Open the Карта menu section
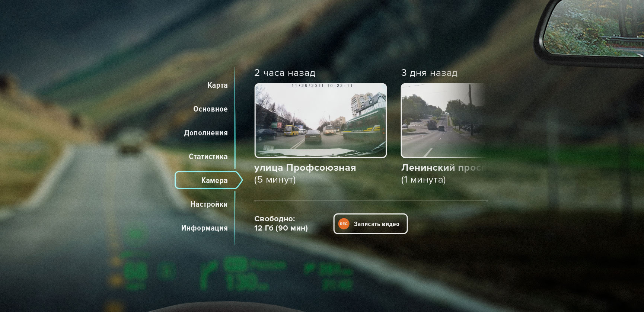Viewport: 644px width, 312px height. (x=217, y=85)
